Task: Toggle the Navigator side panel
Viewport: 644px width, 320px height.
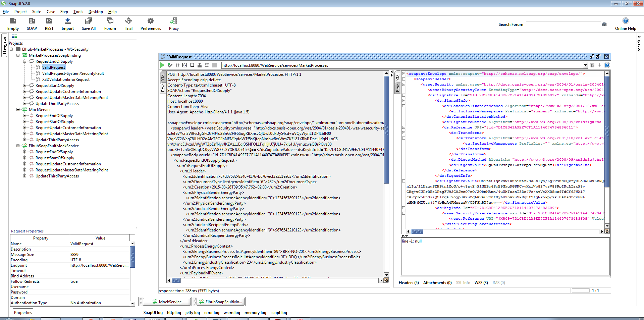Action: [4, 45]
